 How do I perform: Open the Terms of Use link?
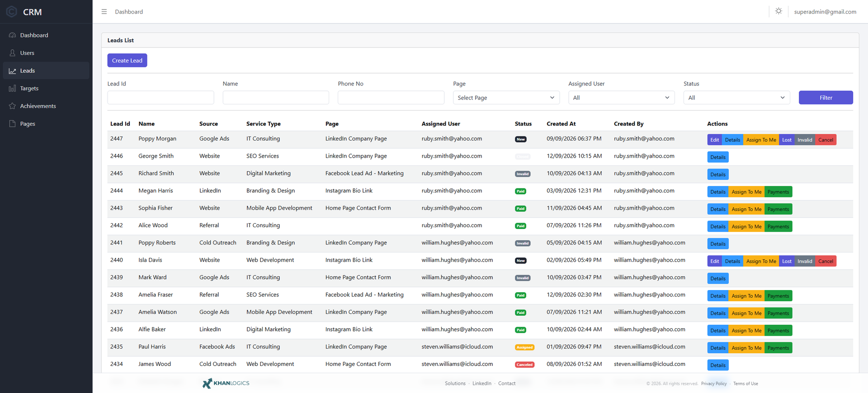745,384
